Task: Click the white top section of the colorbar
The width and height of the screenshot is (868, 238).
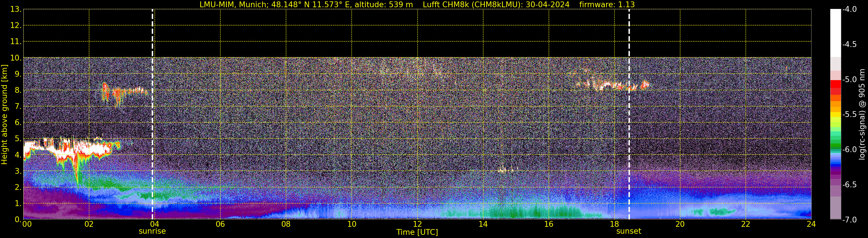Action: coord(835,33)
